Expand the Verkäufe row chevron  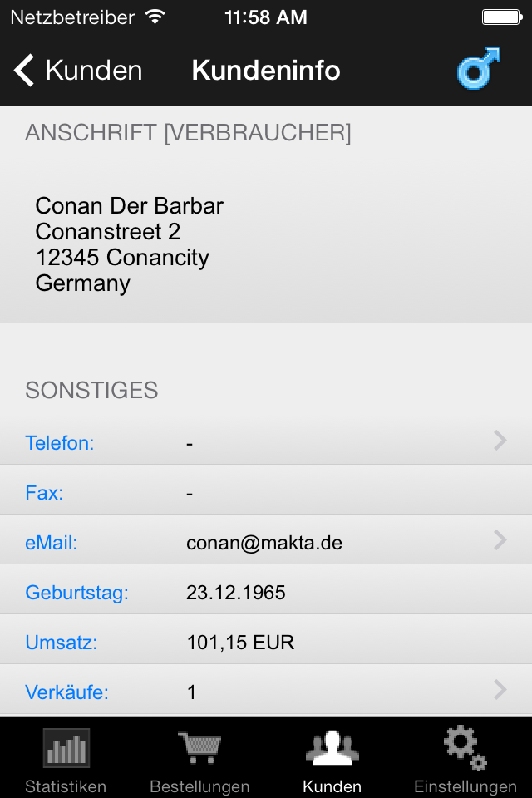[x=500, y=690]
